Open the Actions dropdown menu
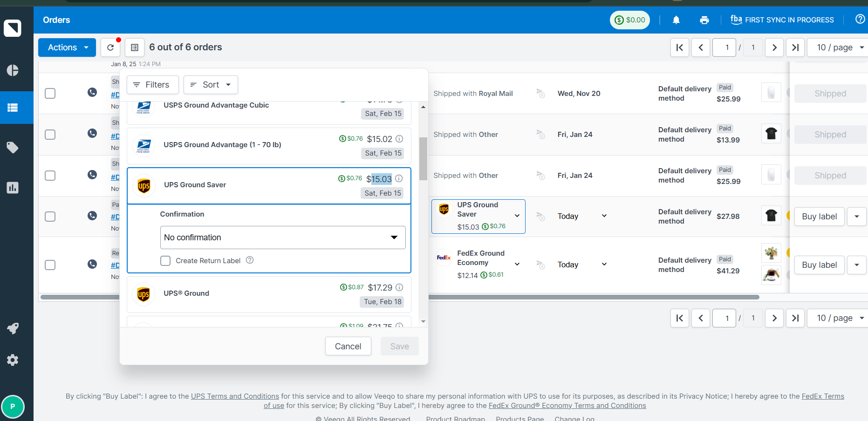This screenshot has height=421, width=868. [67, 48]
